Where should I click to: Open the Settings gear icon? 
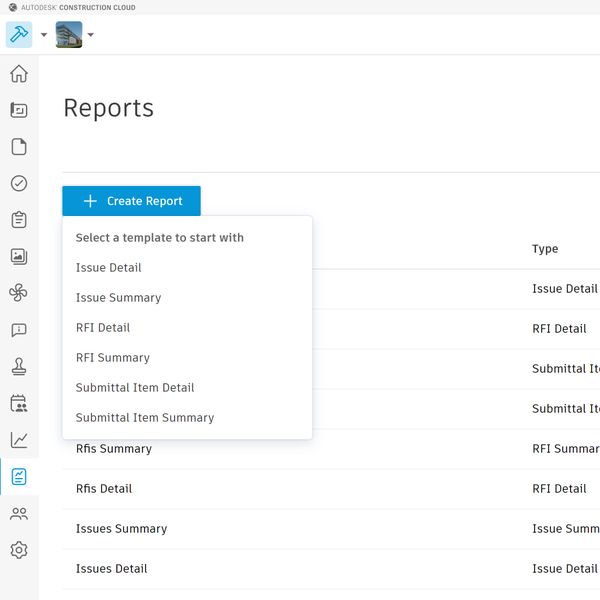point(19,550)
